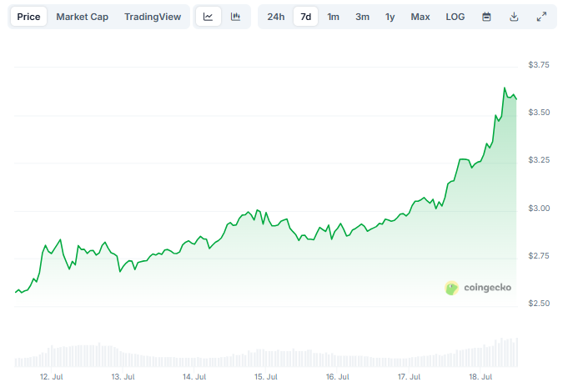The image size is (563, 392).
Task: Click the 16. Jul date label
Action: coord(338,376)
